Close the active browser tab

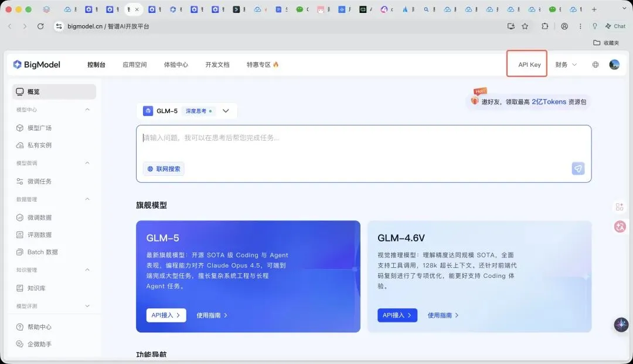pos(137,9)
